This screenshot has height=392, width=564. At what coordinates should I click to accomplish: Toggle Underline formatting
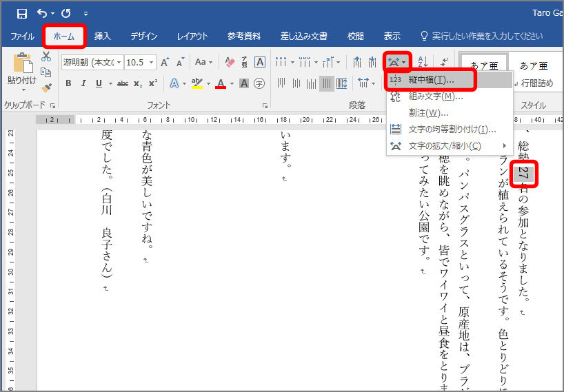tap(99, 84)
